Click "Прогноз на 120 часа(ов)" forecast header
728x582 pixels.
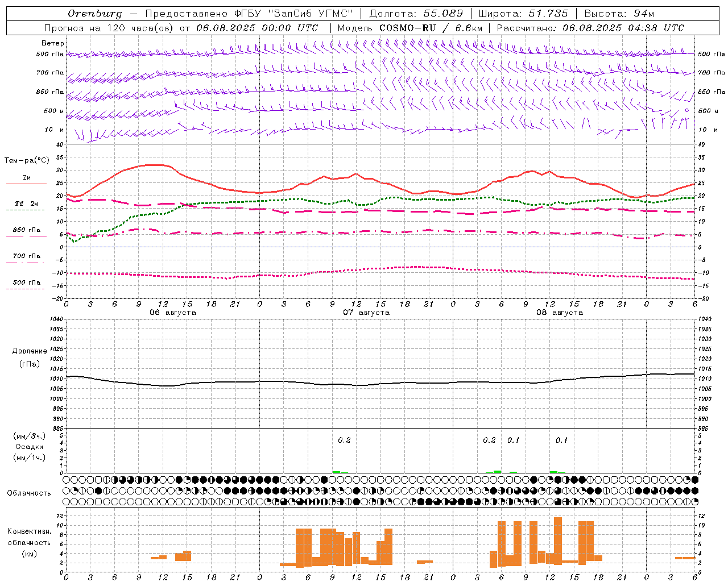[110, 28]
